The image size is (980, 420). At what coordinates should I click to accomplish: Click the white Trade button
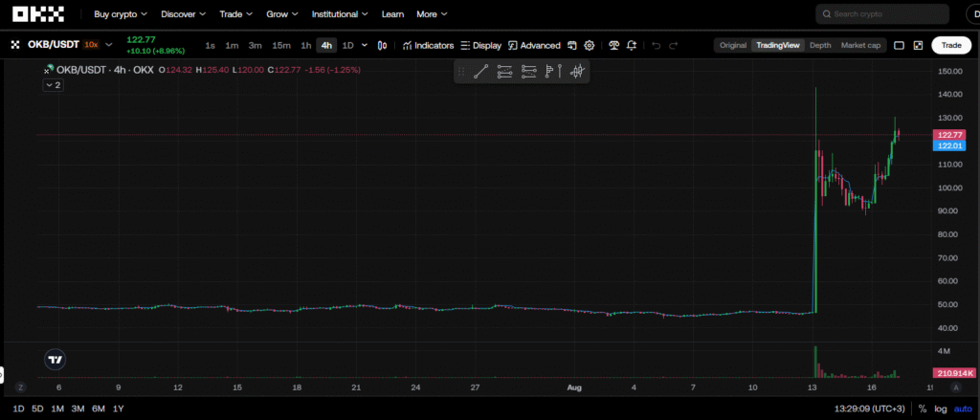click(951, 45)
